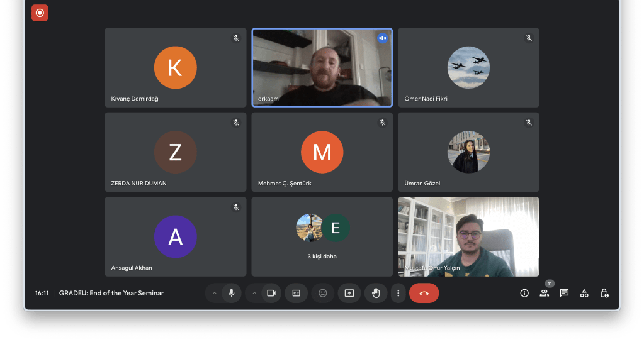This screenshot has height=342, width=644.
Task: Open meeting details info icon
Action: pyautogui.click(x=524, y=293)
